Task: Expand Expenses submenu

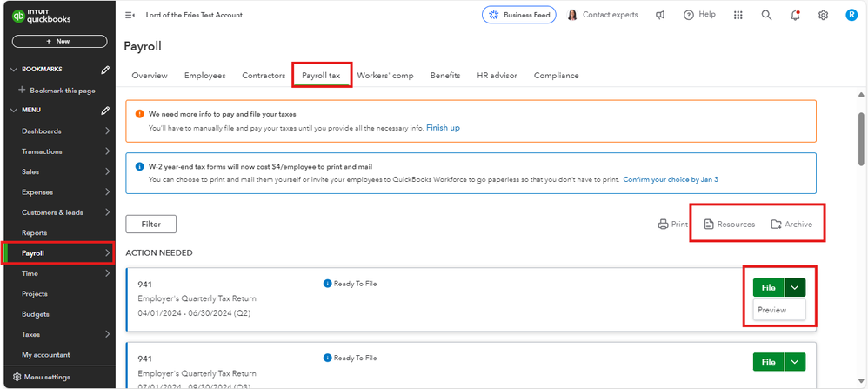Action: click(x=107, y=192)
